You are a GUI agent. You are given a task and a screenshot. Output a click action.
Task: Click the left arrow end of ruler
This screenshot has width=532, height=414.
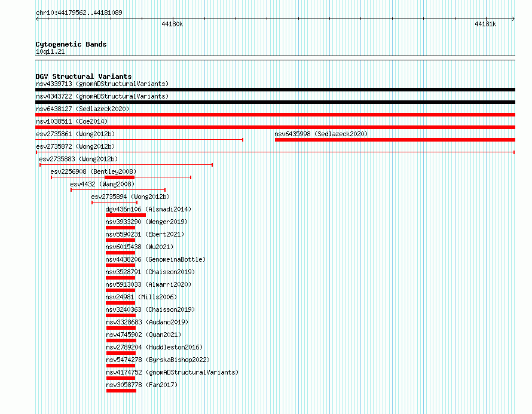(x=37, y=19)
